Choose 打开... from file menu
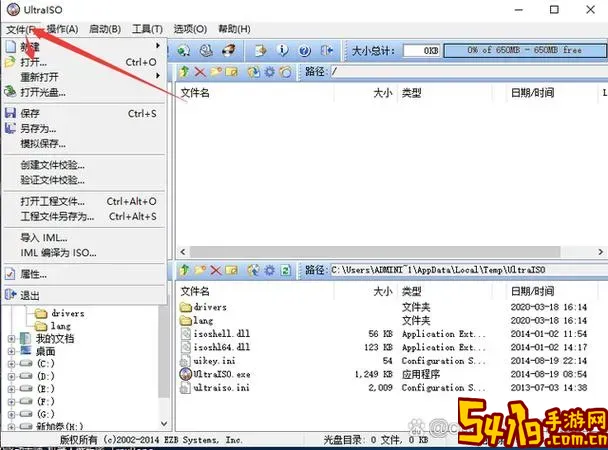 pyautogui.click(x=84, y=62)
